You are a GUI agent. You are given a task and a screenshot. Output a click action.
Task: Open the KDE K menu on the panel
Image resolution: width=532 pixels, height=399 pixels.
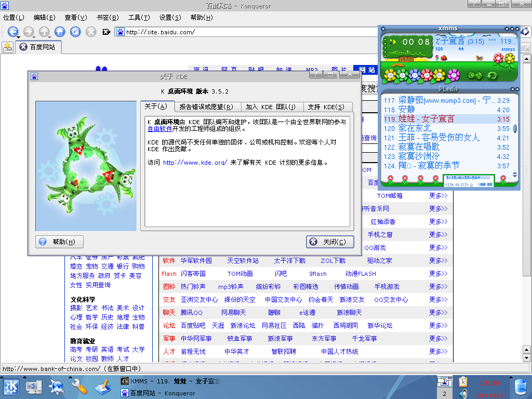[x=11, y=387]
